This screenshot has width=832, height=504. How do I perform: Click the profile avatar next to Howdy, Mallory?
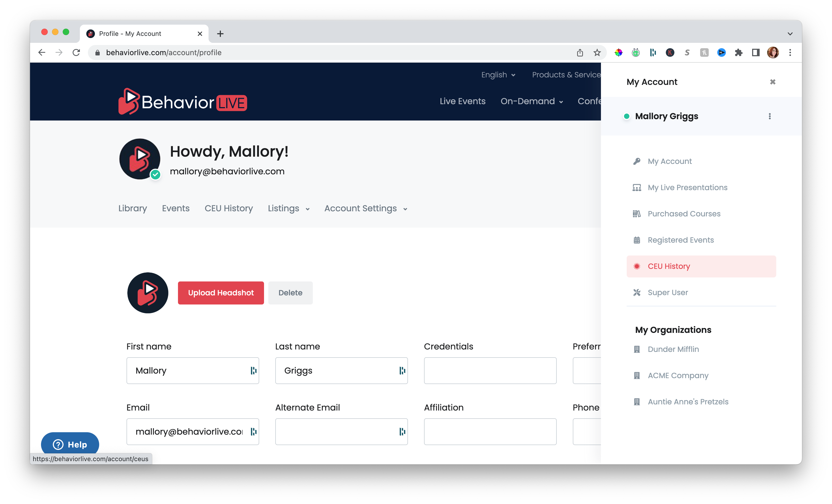tap(140, 159)
